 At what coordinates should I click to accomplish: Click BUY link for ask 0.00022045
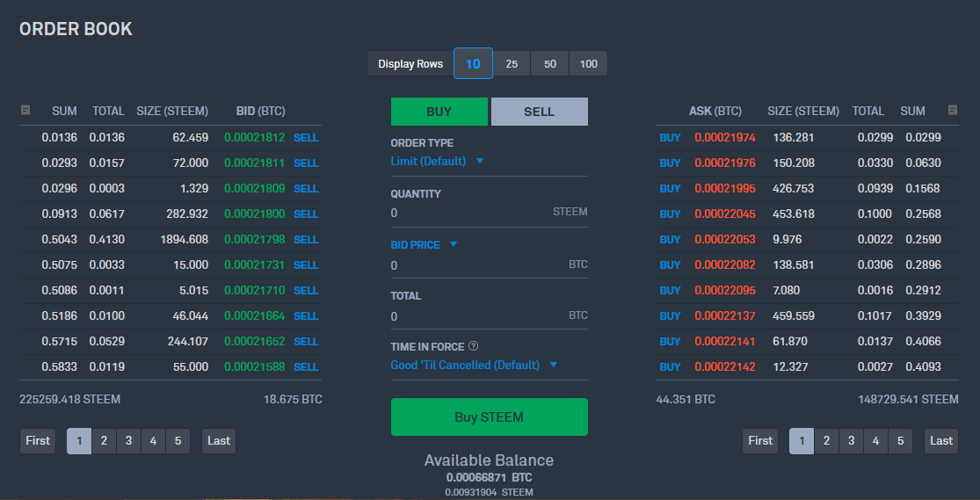click(670, 214)
